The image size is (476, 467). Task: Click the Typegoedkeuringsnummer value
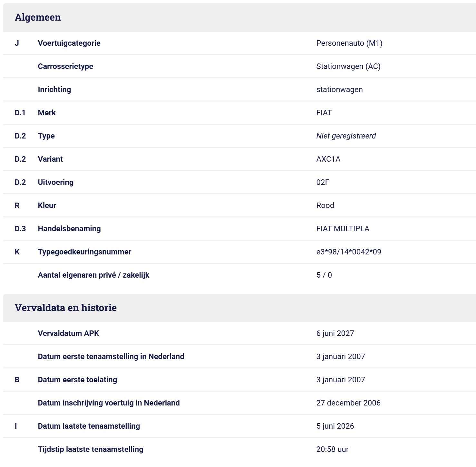point(349,252)
